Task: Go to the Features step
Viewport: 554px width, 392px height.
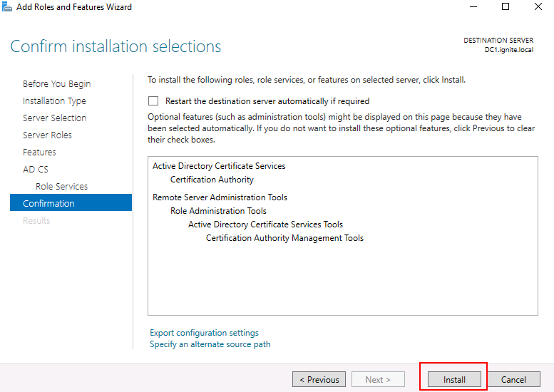Action: pos(39,153)
